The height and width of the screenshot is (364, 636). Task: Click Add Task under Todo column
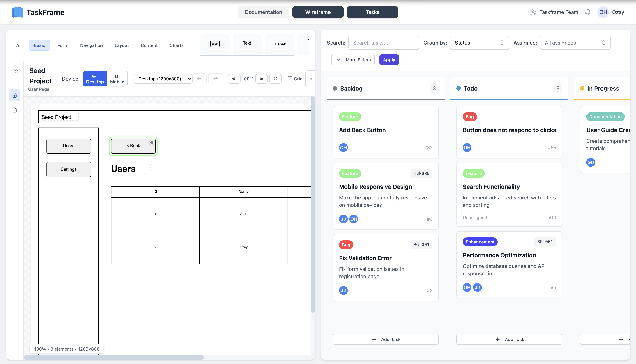pos(509,339)
